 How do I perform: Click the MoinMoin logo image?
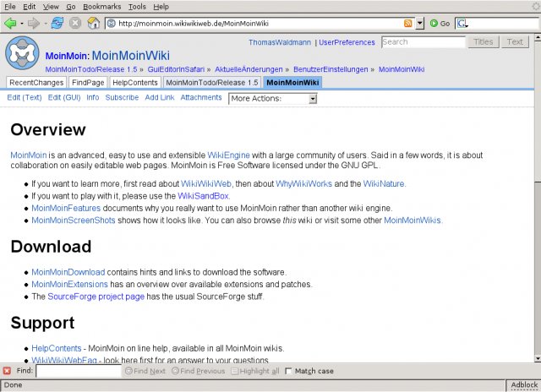pyautogui.click(x=23, y=54)
